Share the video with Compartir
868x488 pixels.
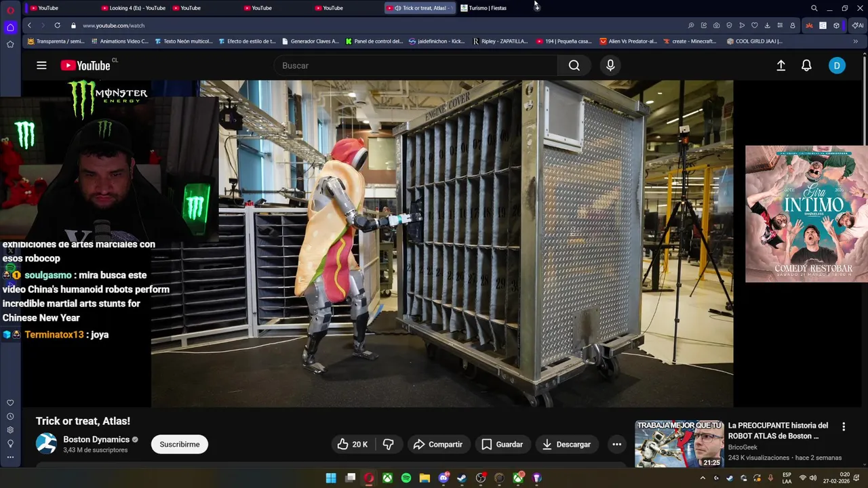(x=438, y=445)
